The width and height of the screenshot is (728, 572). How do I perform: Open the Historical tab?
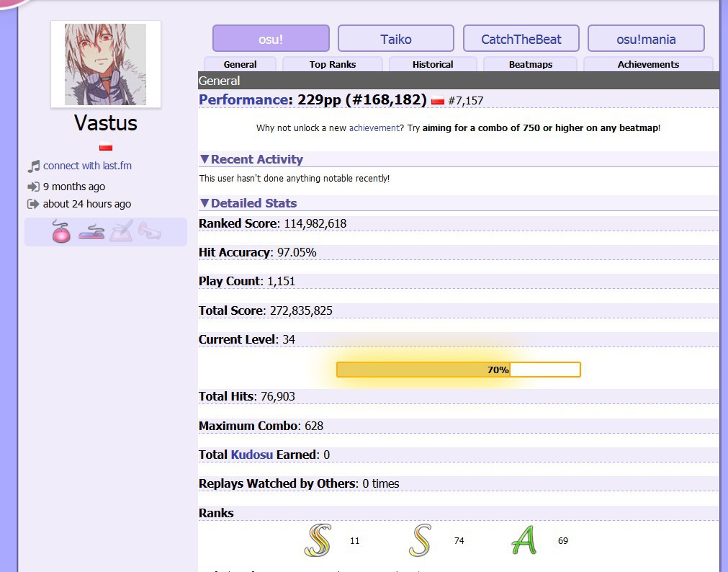click(x=433, y=65)
